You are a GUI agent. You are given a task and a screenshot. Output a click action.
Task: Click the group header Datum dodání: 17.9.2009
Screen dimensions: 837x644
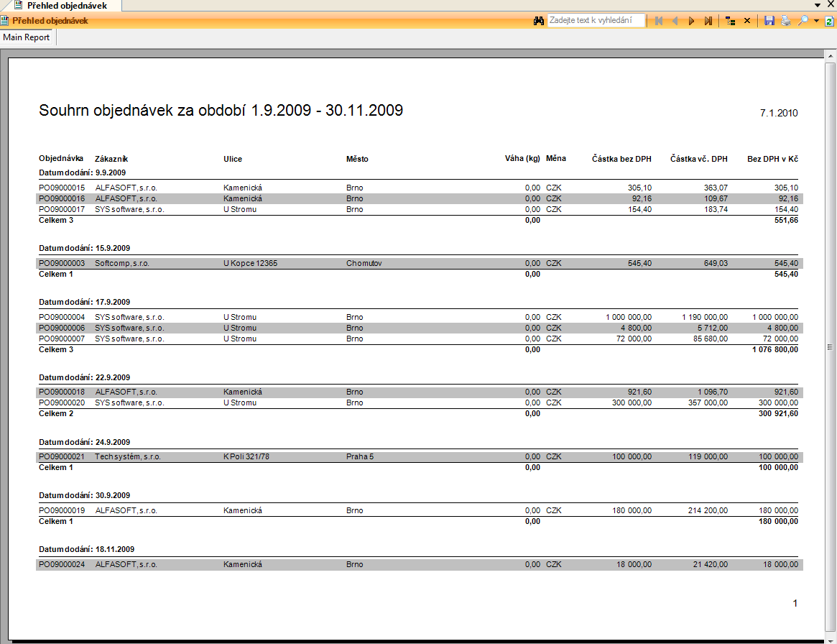tap(85, 302)
